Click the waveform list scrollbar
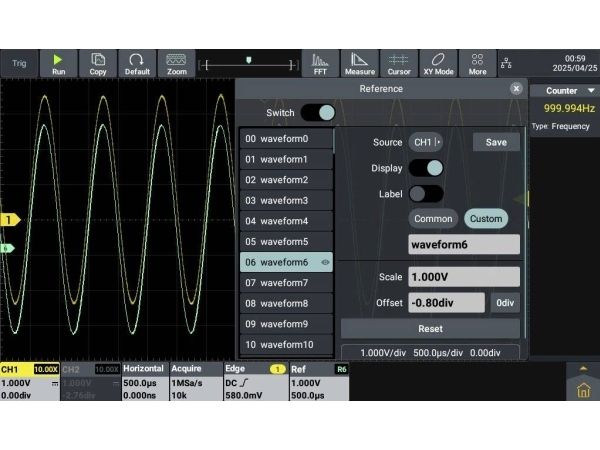This screenshot has width=600, height=450. pos(334,141)
